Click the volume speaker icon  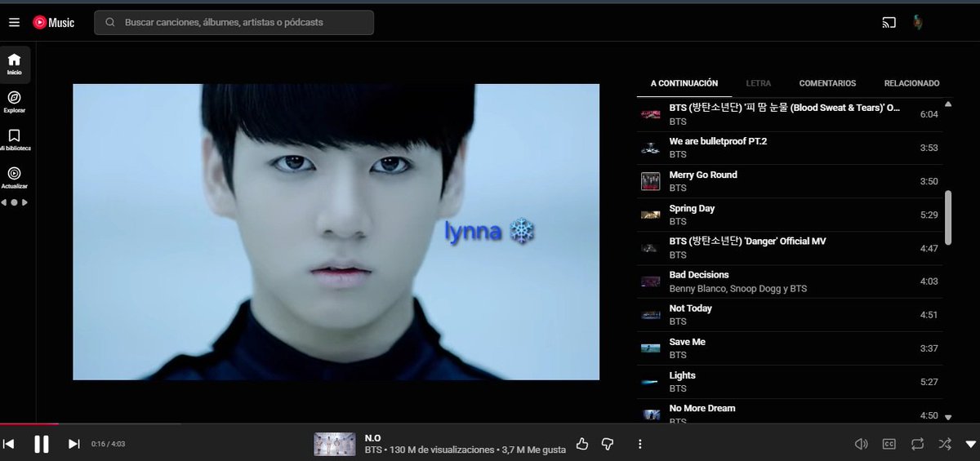pos(861,444)
